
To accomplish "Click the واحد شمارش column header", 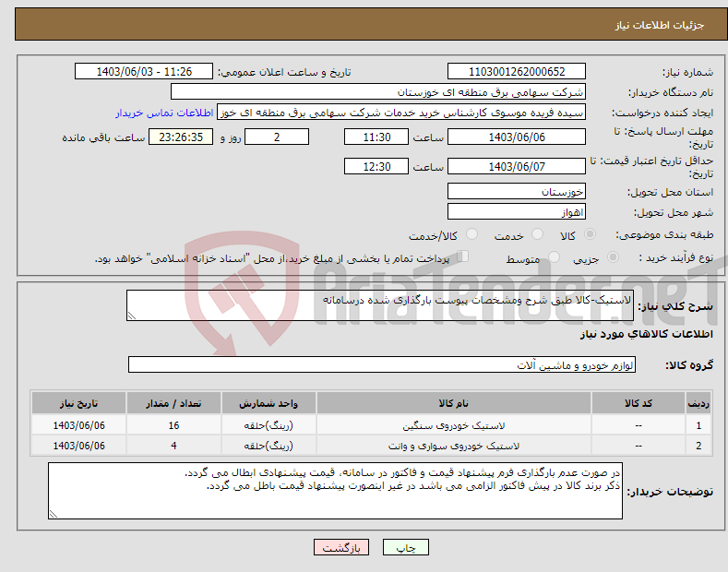I will coord(269,403).
